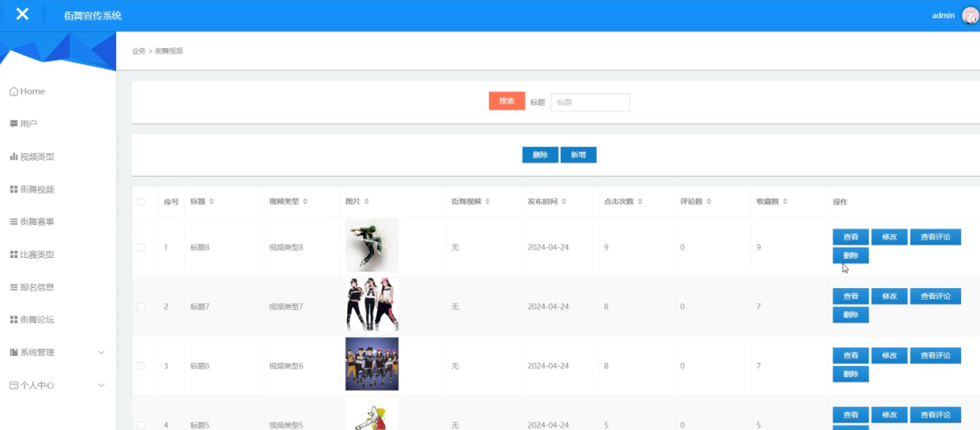
Task: Click 修改 for row 标题6
Action: pyautogui.click(x=889, y=355)
